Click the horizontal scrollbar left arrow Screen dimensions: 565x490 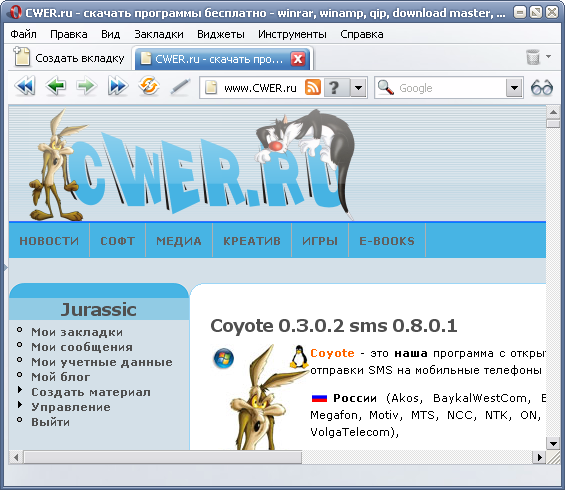pyautogui.click(x=16, y=457)
